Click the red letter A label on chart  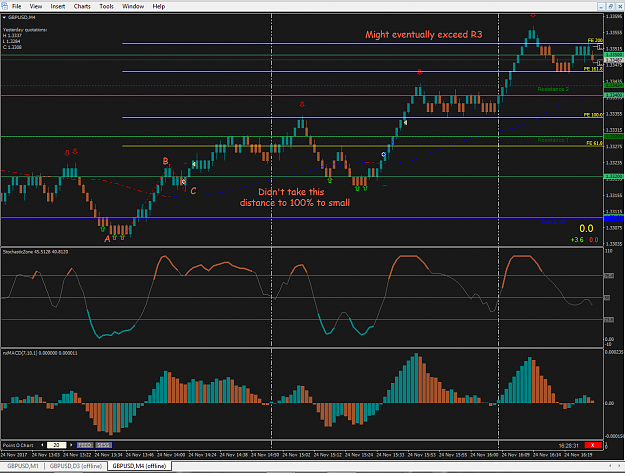(x=107, y=239)
